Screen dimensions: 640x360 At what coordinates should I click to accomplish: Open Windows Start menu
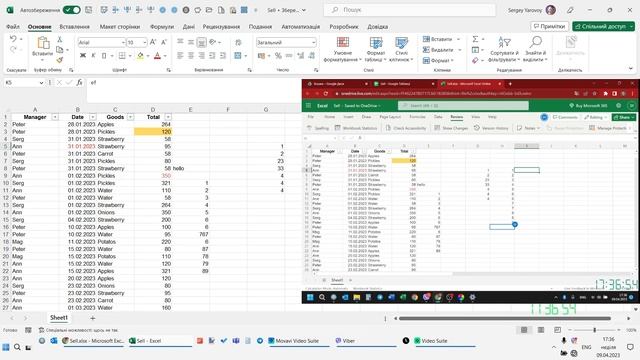click(6, 347)
